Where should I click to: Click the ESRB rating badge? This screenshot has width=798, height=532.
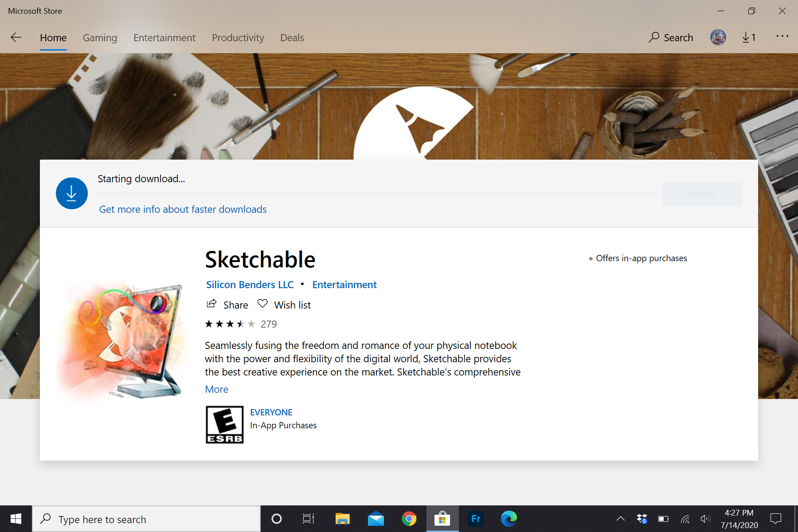[x=224, y=425]
